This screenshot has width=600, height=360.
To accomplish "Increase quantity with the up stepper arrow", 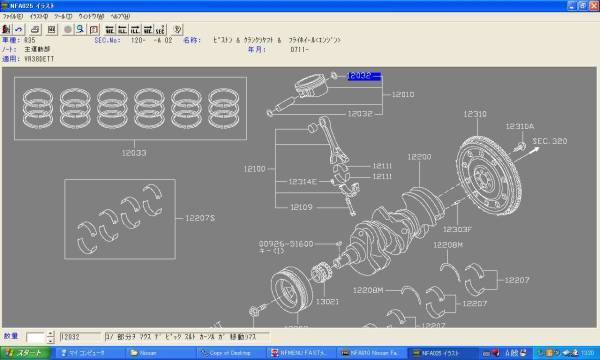I will tap(51, 334).
